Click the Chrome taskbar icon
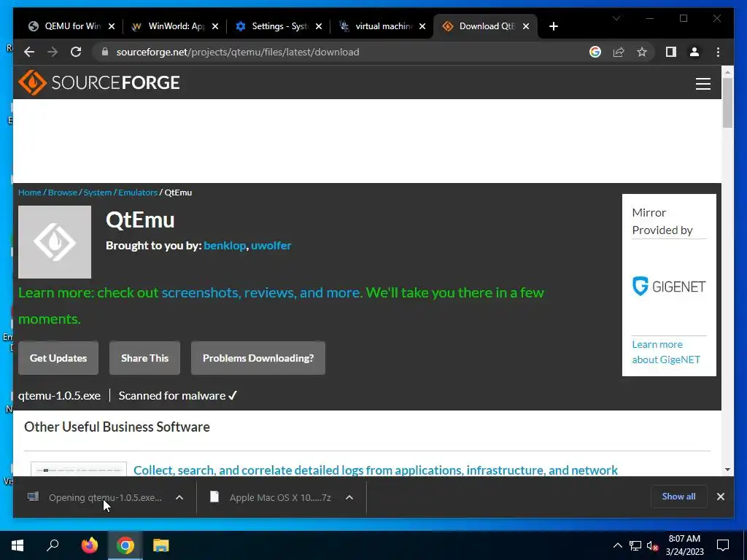 125,545
